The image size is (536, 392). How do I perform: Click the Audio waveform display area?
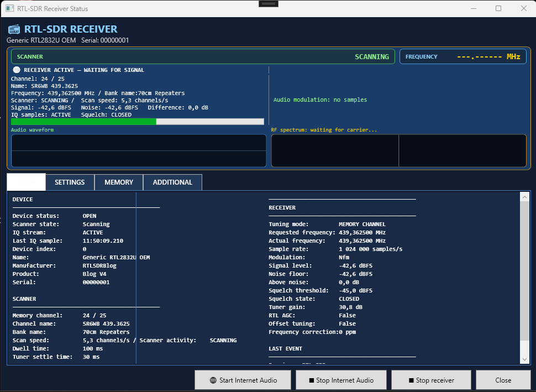tap(139, 150)
